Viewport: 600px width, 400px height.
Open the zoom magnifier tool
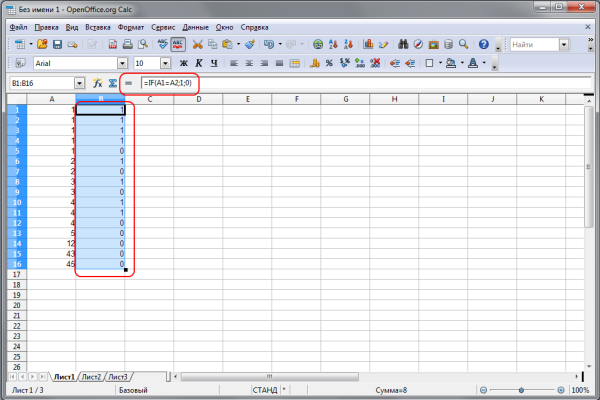coord(463,44)
